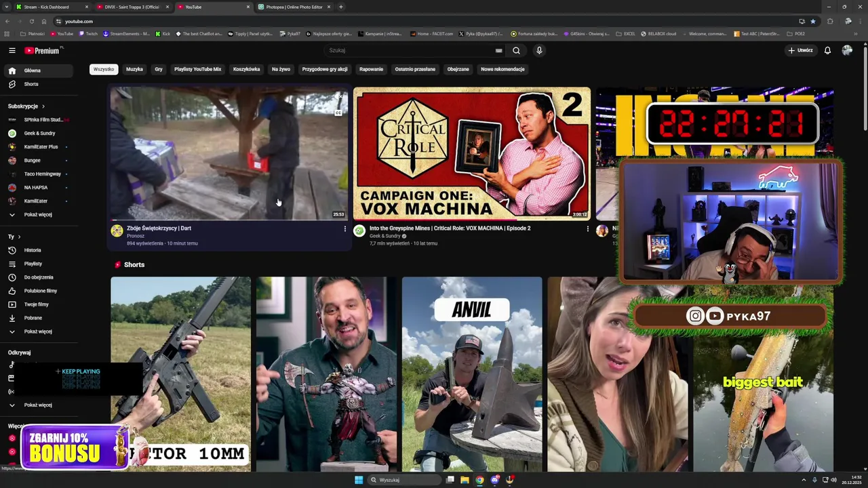Expand Pokaż więcej under Odkrywaj
This screenshot has width=868, height=488.
[x=38, y=405]
